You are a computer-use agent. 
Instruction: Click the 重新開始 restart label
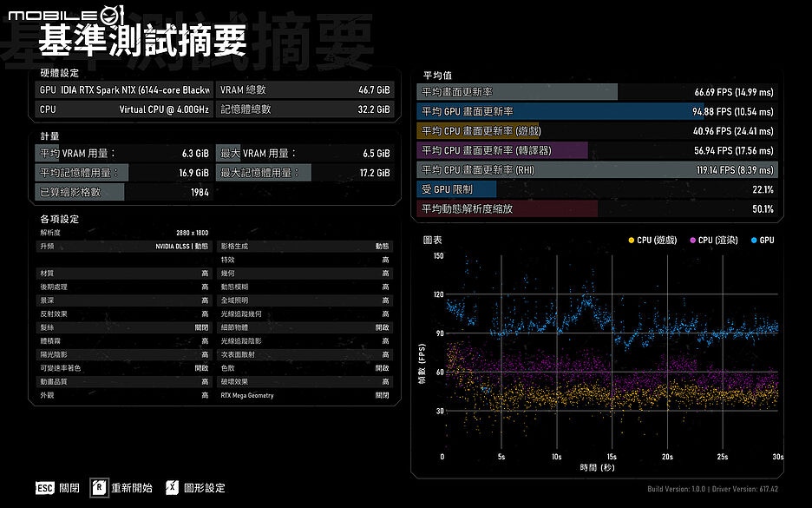tap(132, 488)
